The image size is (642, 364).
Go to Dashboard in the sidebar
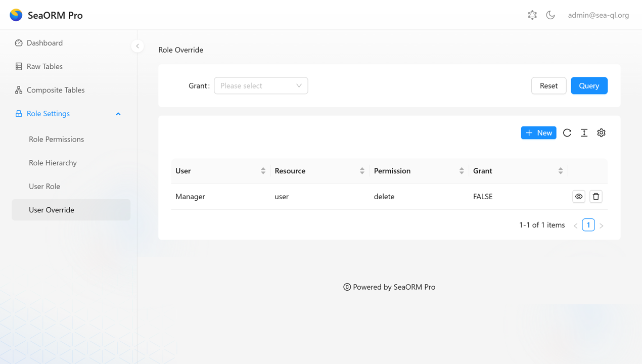(44, 43)
